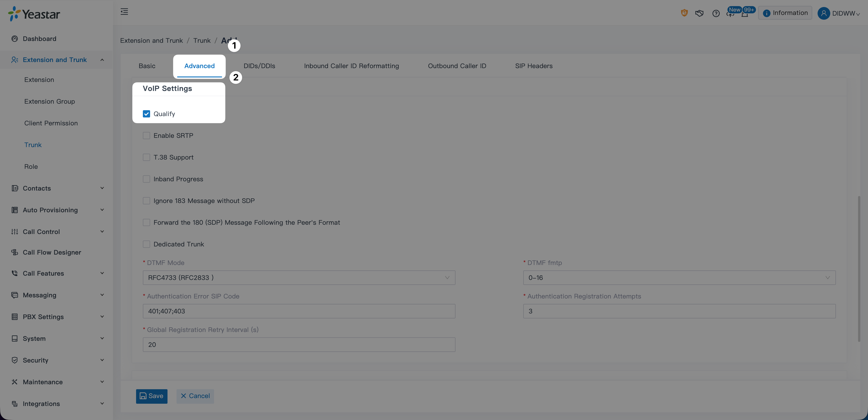Open the DTMF fmtp dropdown
The width and height of the screenshot is (868, 420).
pyautogui.click(x=679, y=278)
